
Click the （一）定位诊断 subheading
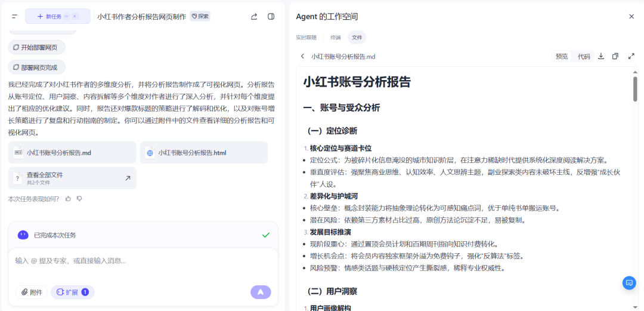point(332,131)
